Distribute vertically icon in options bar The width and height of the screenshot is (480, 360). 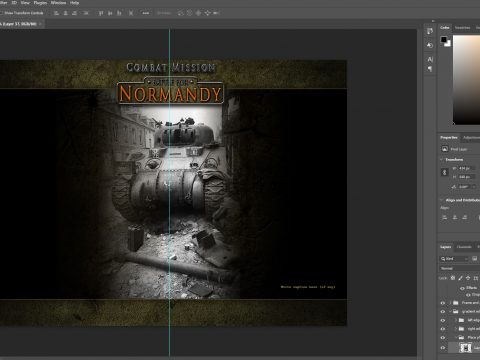[x=131, y=13]
